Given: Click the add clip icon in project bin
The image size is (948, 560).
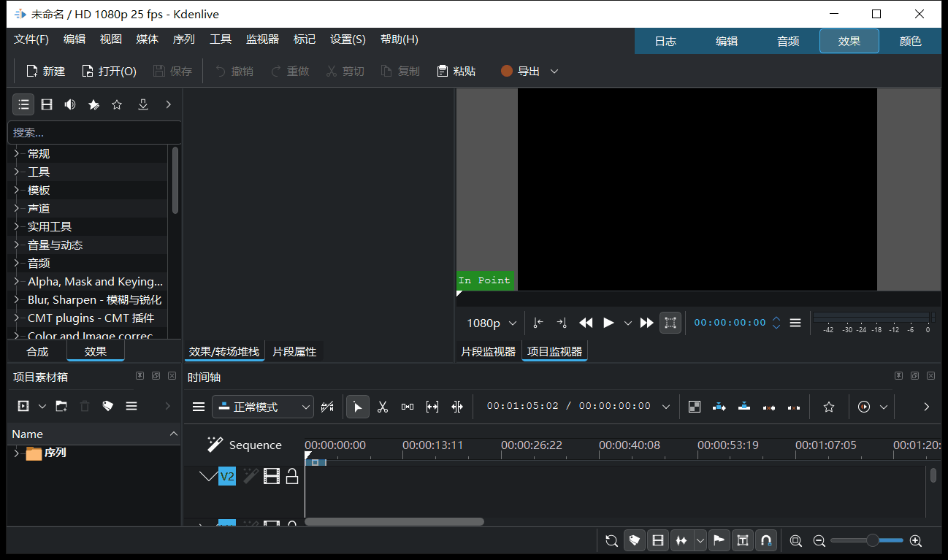Looking at the screenshot, I should pyautogui.click(x=23, y=406).
